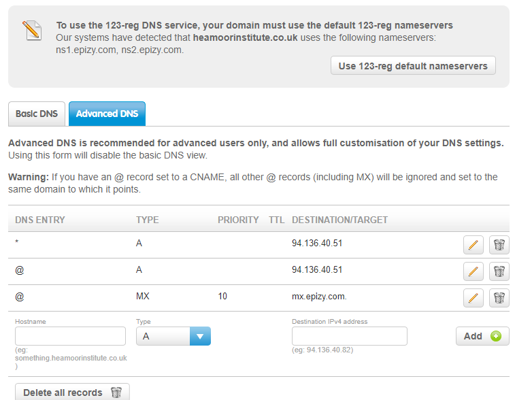Click the Add record button
The image size is (532, 400).
482,336
